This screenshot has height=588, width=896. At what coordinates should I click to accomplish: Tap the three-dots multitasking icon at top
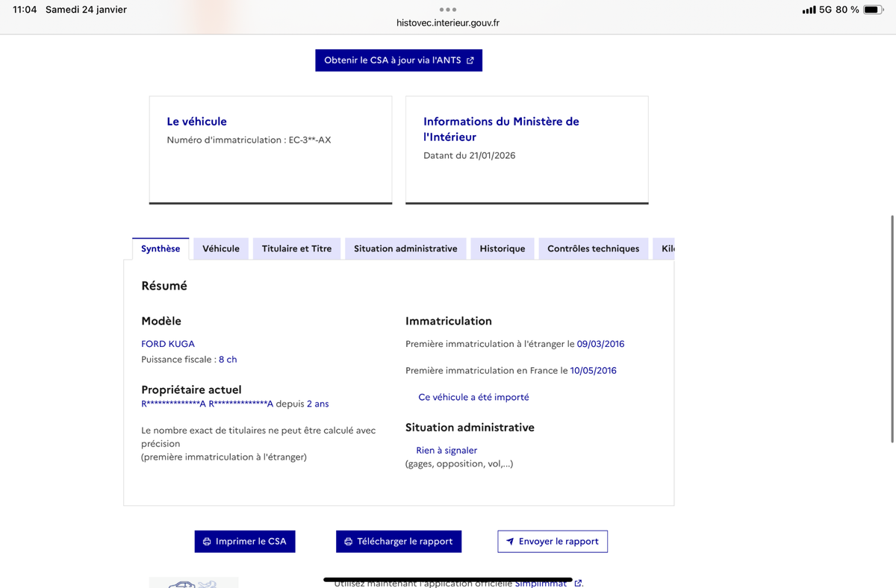coord(448,10)
